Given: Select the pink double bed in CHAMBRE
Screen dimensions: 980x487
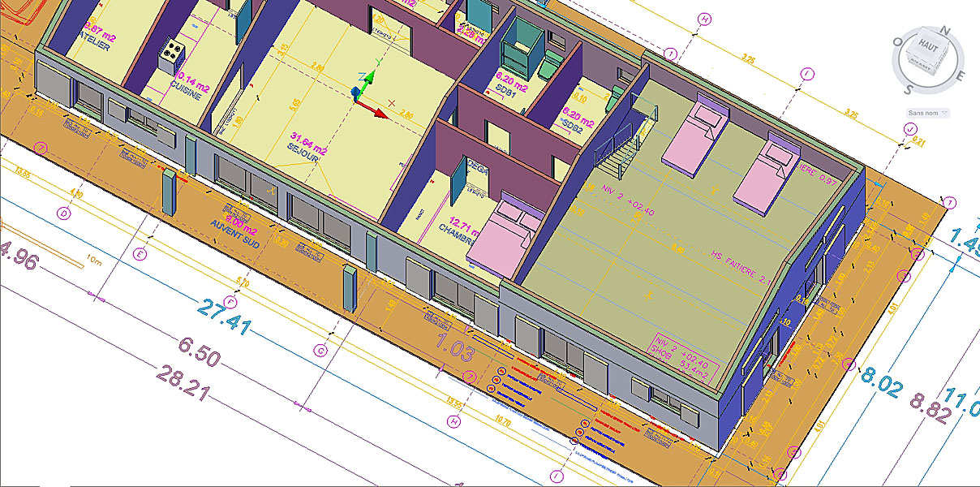Looking at the screenshot, I should click(x=509, y=227).
